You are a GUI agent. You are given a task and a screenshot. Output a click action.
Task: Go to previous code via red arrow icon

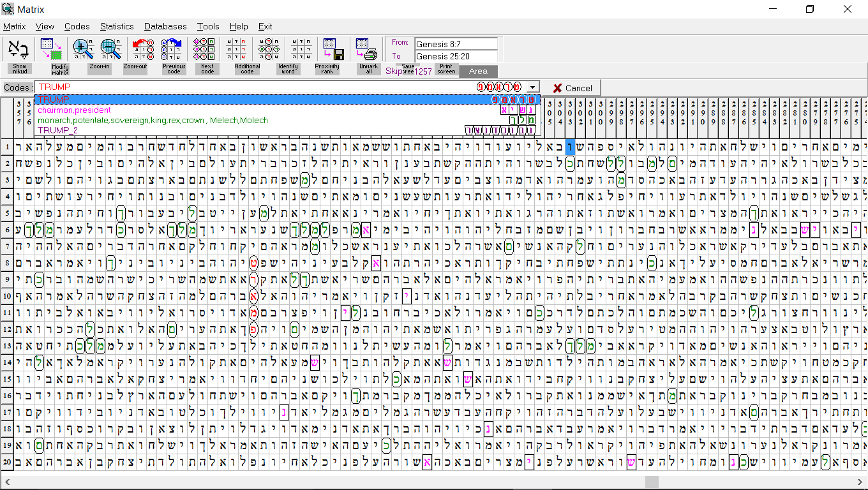[x=143, y=50]
